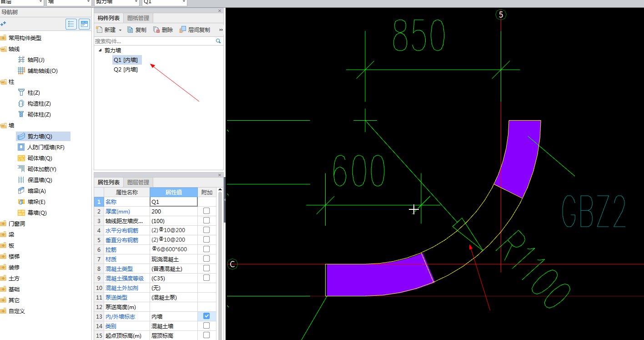Image resolution: width=644 pixels, height=340 pixels.
Task: Close the 属性列表 panel
Action: 220,175
